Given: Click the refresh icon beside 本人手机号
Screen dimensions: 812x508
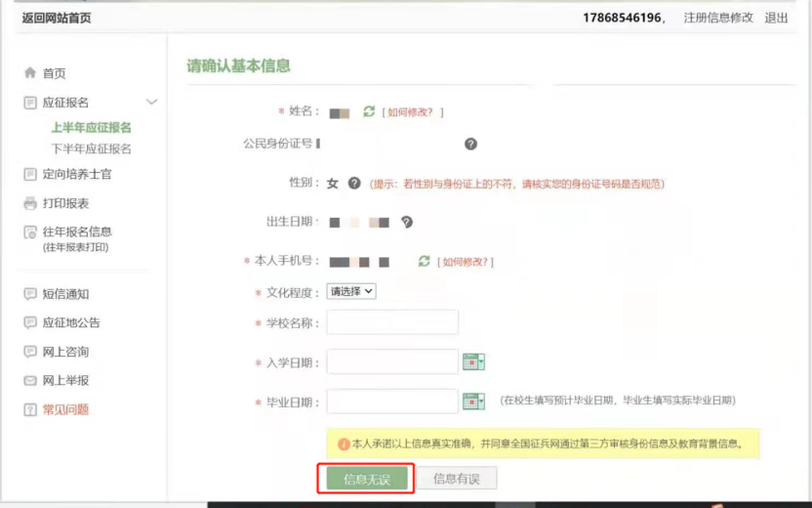Looking at the screenshot, I should (x=424, y=262).
